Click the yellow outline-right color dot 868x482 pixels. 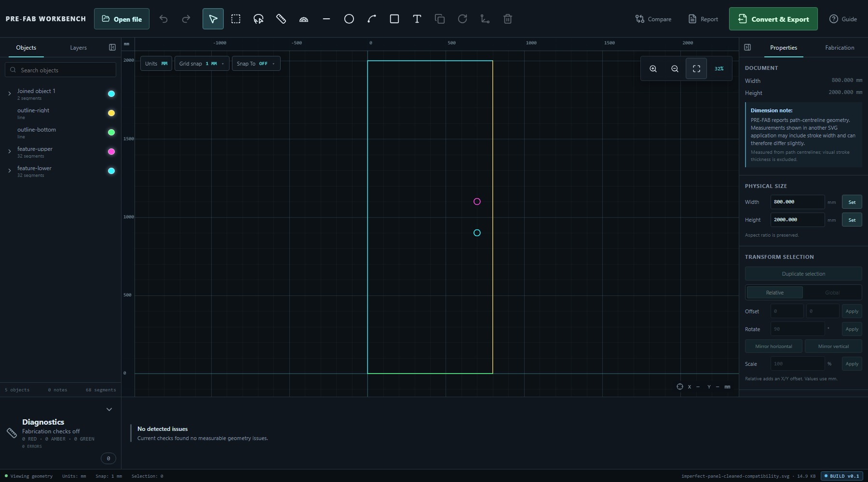click(111, 113)
